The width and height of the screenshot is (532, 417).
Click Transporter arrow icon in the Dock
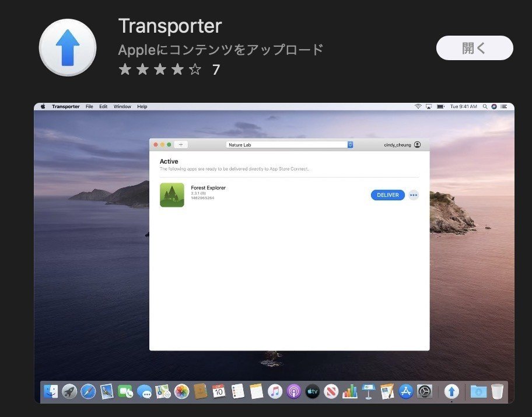(x=452, y=391)
